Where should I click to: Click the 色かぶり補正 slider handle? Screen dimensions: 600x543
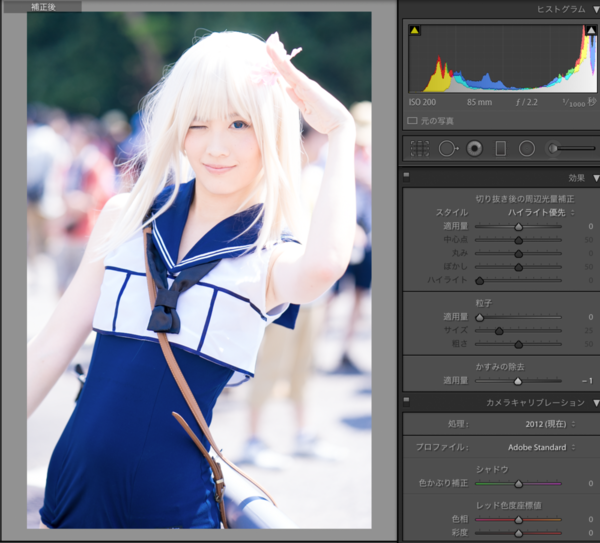click(x=518, y=484)
